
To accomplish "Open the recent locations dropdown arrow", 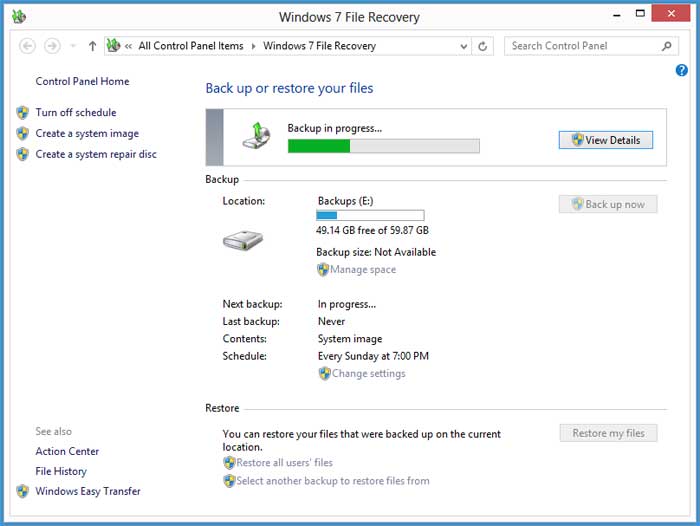I will point(73,46).
